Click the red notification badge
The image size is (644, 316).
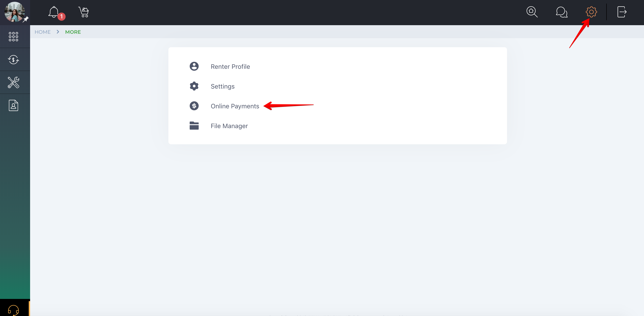coord(62,16)
